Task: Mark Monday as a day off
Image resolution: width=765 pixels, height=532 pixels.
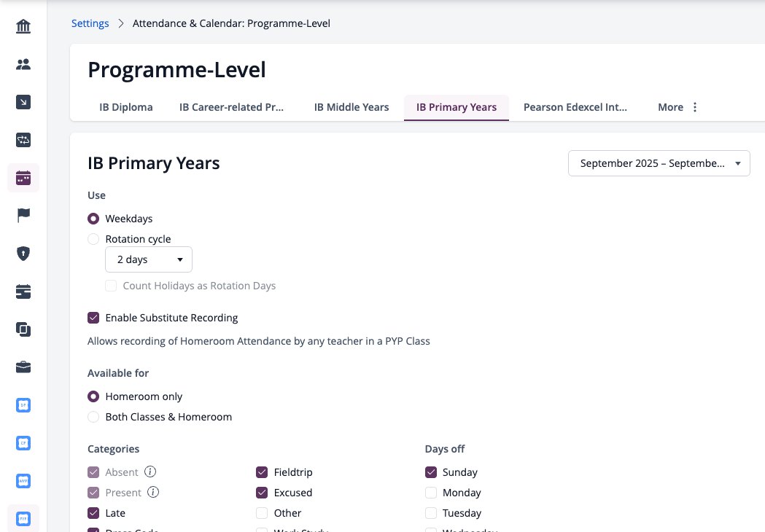Action: pyautogui.click(x=431, y=493)
